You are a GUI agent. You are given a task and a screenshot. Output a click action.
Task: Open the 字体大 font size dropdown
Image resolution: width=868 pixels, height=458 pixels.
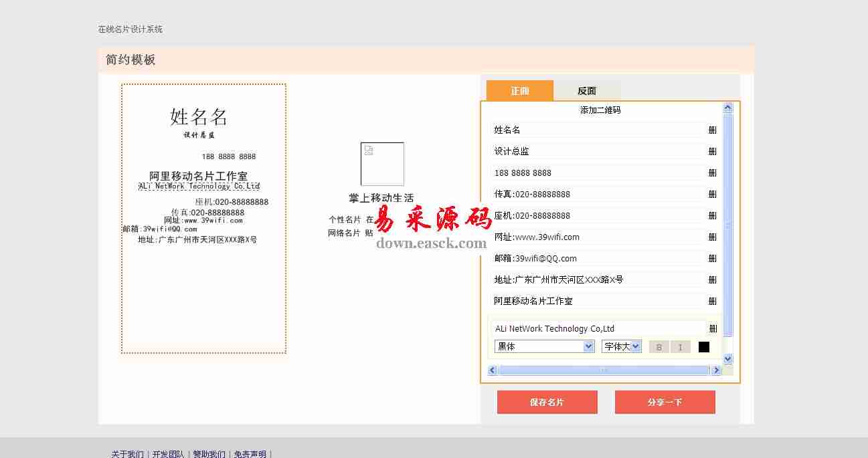coord(621,346)
